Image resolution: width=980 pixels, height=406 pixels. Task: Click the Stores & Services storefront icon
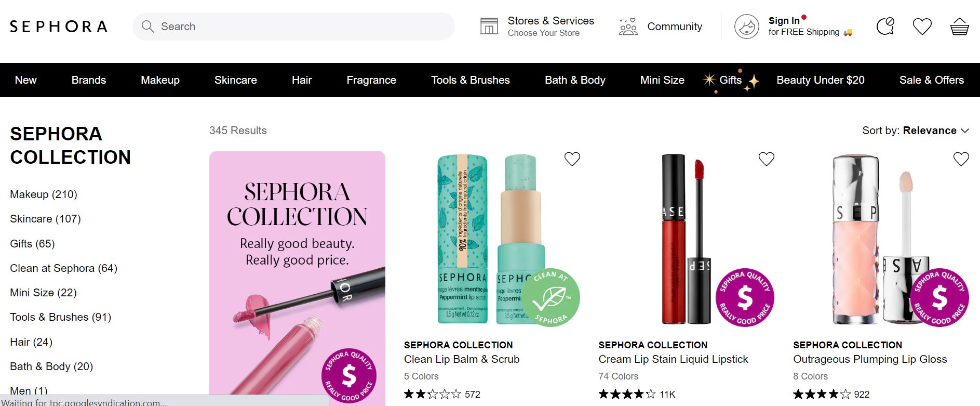pos(489,27)
